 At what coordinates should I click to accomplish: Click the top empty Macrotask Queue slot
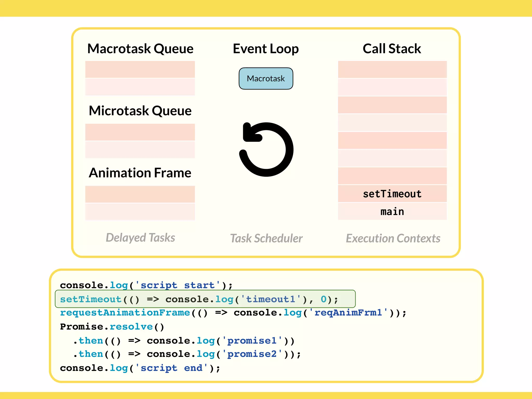(x=140, y=69)
